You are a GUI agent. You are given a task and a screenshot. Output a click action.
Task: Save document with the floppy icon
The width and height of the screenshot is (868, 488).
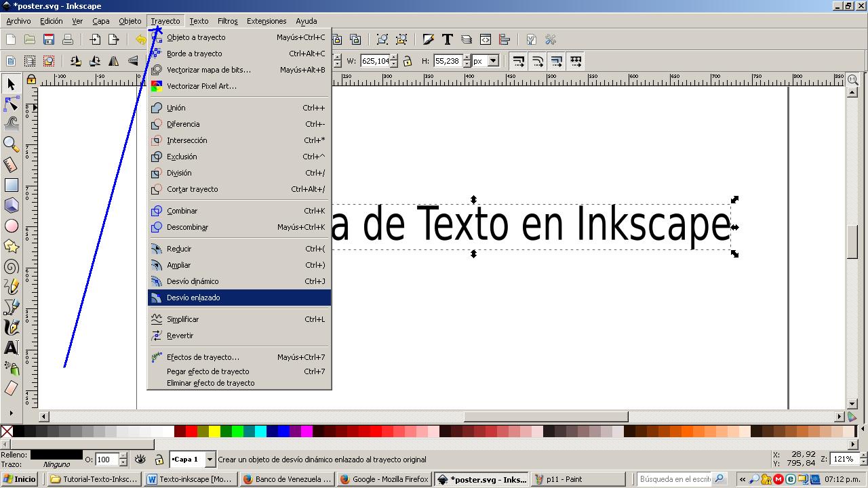[x=49, y=39]
